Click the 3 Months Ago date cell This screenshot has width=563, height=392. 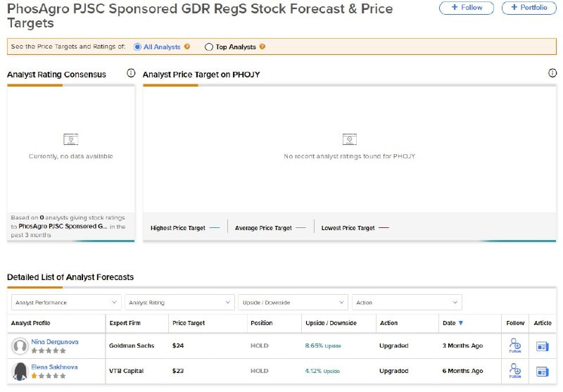tap(462, 346)
